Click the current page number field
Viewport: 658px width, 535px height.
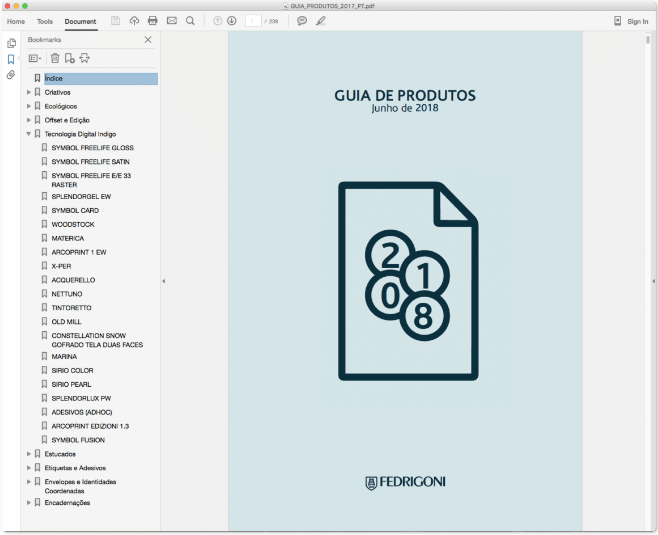(x=253, y=21)
